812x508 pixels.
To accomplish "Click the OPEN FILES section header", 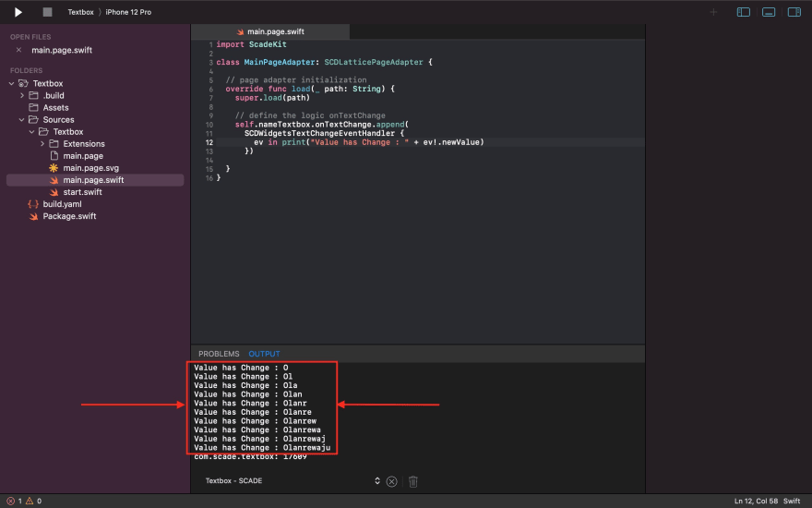I will [x=30, y=37].
